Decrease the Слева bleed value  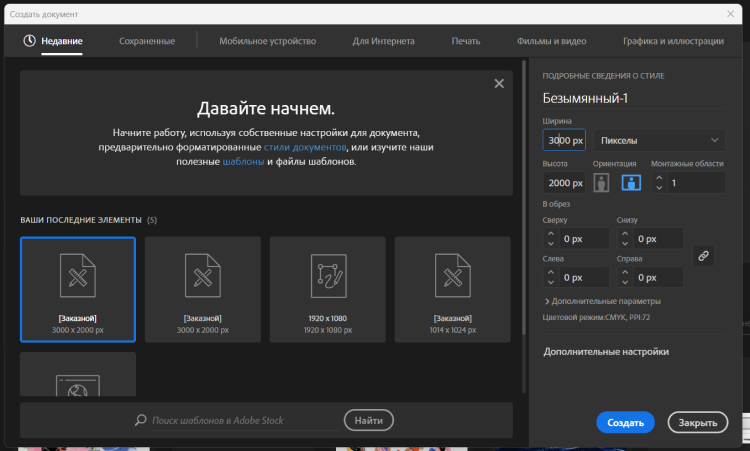tap(551, 282)
